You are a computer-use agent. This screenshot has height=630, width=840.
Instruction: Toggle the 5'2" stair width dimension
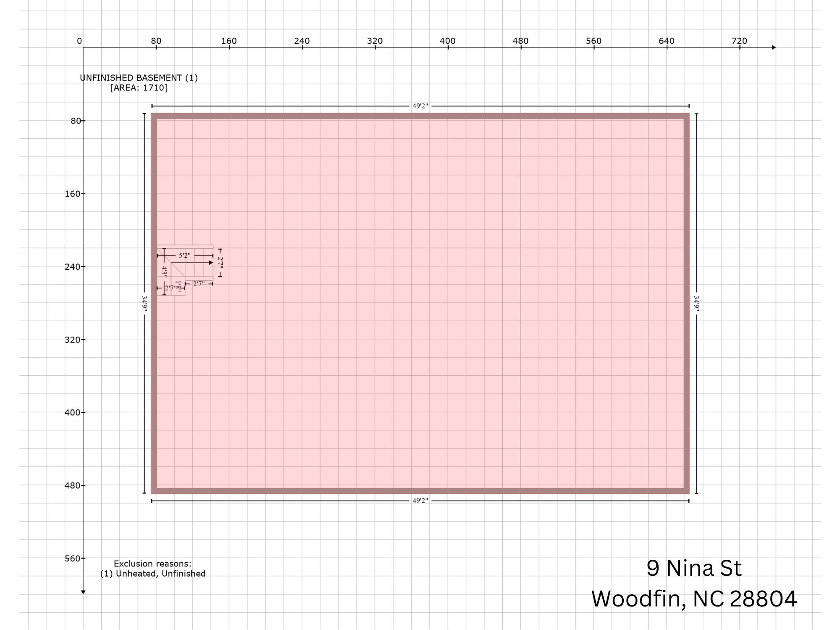click(185, 255)
